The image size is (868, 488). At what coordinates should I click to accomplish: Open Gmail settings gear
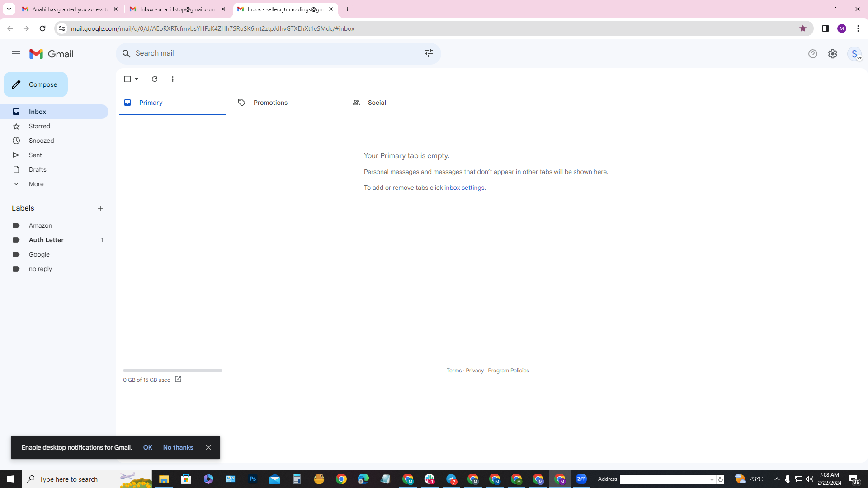pyautogui.click(x=833, y=54)
